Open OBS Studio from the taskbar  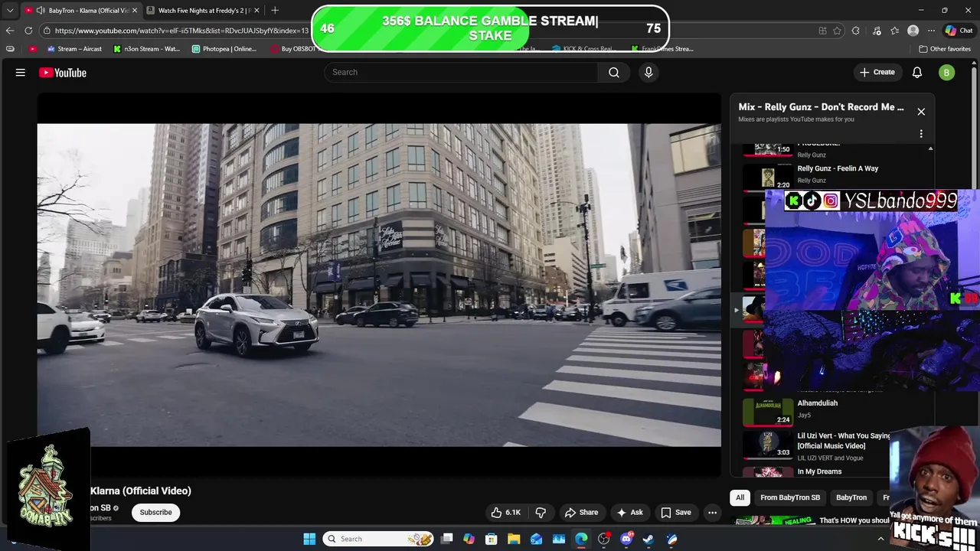604,539
